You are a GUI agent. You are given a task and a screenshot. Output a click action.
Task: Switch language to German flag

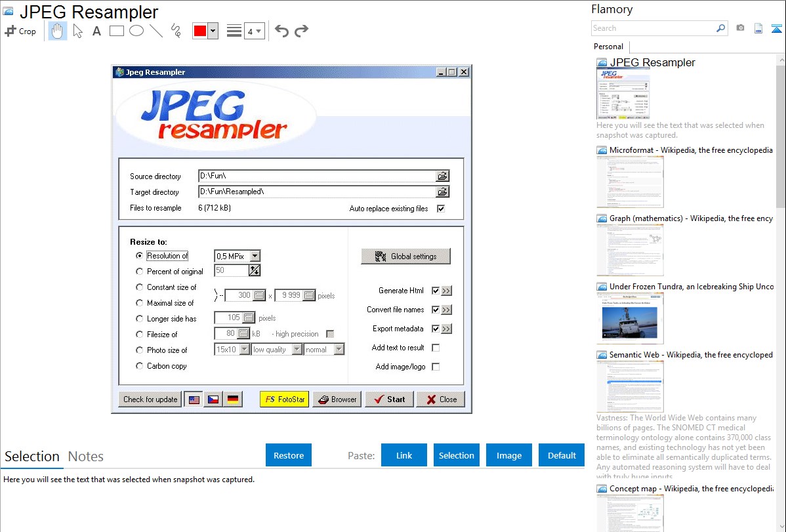233,399
